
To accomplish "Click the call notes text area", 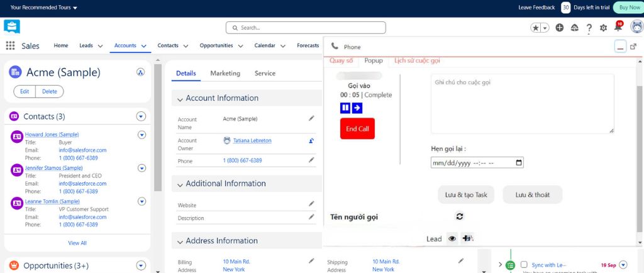I will (x=523, y=104).
